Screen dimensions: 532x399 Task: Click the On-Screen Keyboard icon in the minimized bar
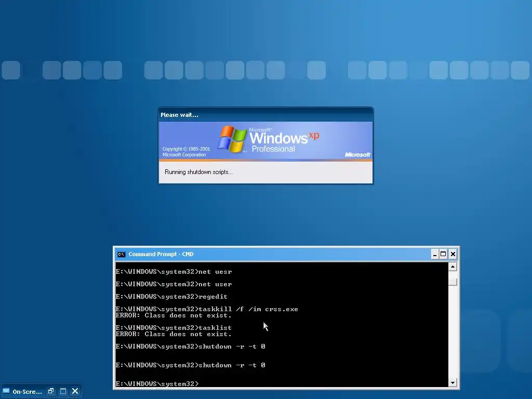click(6, 391)
